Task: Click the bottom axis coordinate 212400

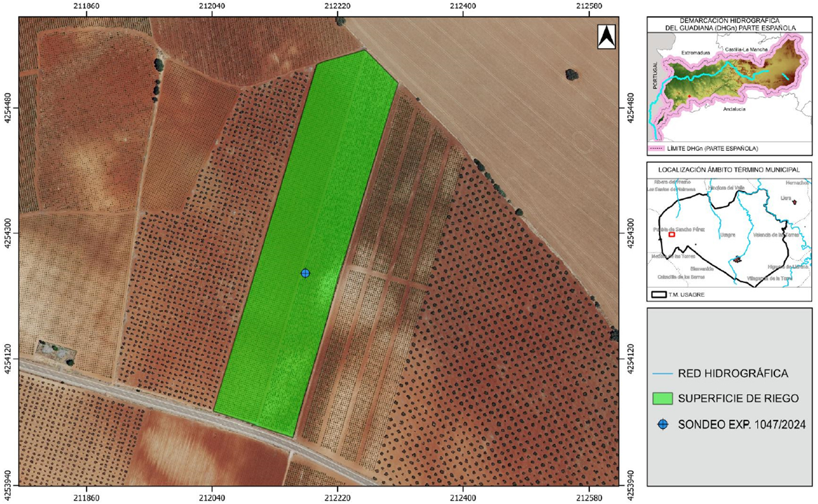Action: [x=463, y=498]
